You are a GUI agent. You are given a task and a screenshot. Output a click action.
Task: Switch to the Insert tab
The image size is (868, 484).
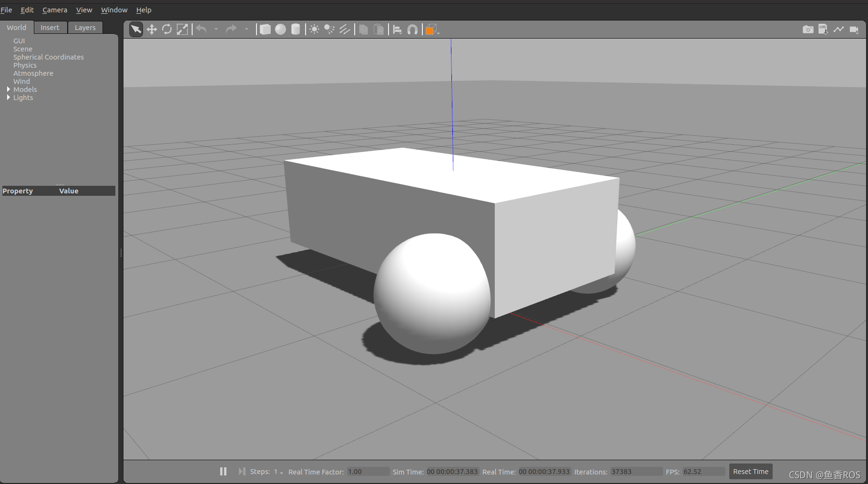pos(50,27)
